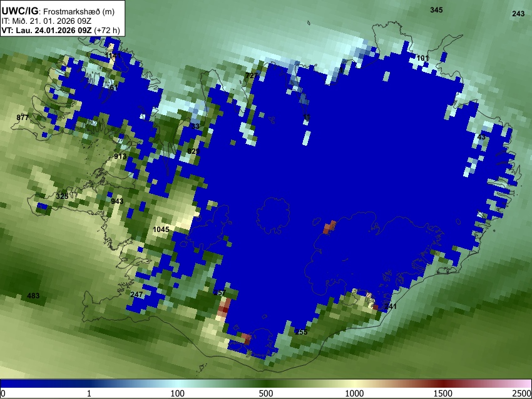532x399 pixels.
Task: Click the map value 243
Action: point(518,14)
